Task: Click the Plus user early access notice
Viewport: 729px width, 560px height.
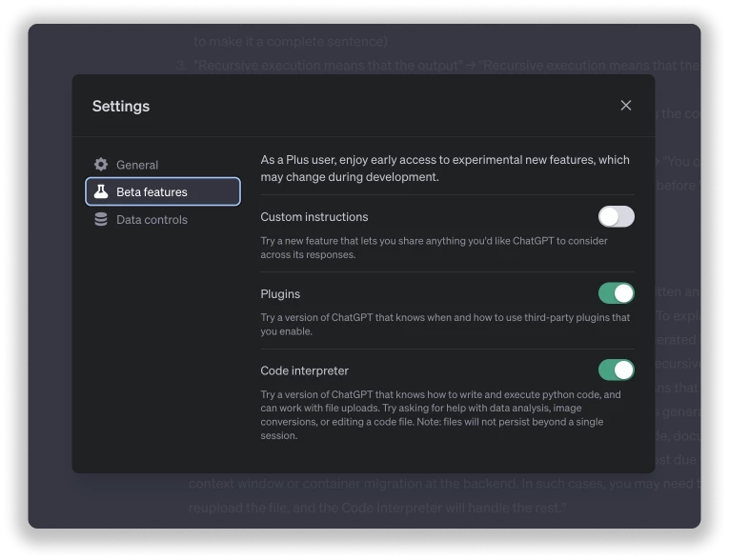Action: [x=445, y=169]
